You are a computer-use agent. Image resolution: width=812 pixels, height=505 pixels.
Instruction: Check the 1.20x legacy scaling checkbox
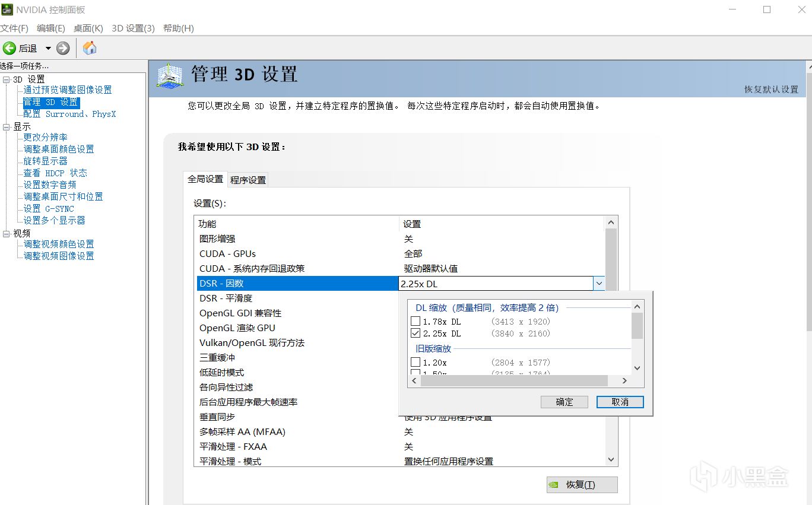[x=415, y=362]
